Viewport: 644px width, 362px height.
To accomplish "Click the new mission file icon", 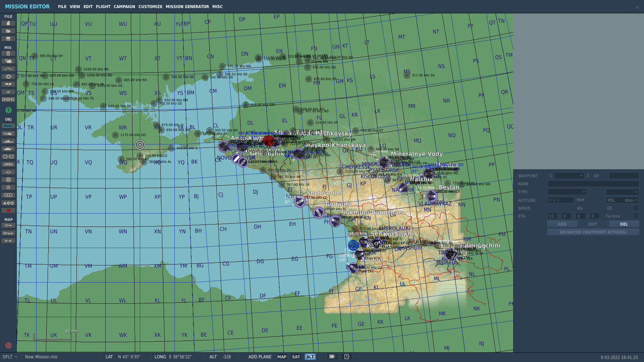I will [8, 23].
